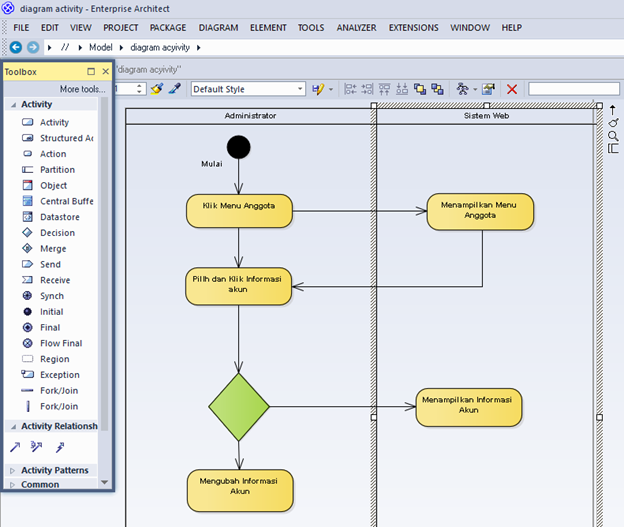Open the EDIT menu
The width and height of the screenshot is (624, 527).
click(50, 28)
